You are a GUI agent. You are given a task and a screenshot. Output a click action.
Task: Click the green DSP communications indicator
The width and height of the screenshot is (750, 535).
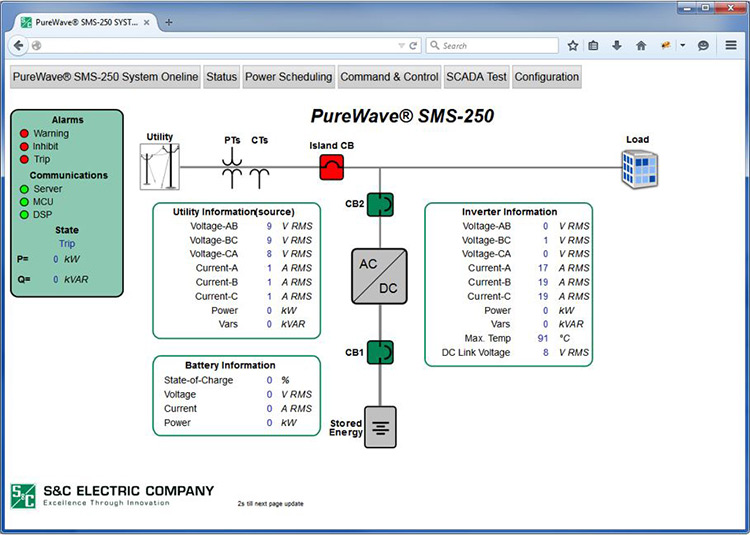pos(24,215)
